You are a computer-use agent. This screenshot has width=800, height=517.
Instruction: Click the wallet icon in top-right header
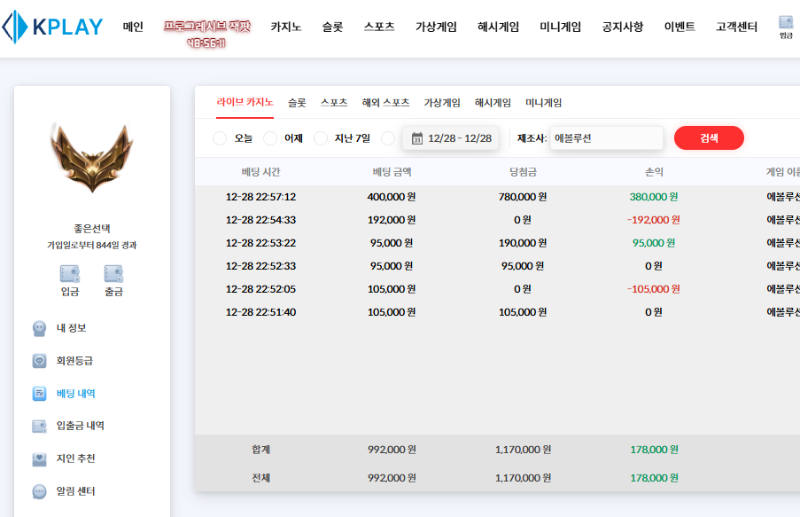(785, 22)
